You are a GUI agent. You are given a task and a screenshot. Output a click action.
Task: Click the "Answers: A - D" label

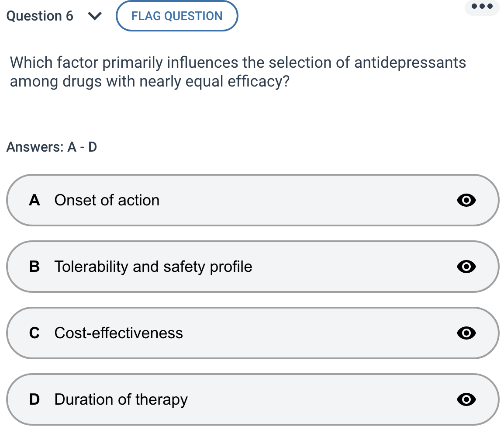(x=52, y=147)
